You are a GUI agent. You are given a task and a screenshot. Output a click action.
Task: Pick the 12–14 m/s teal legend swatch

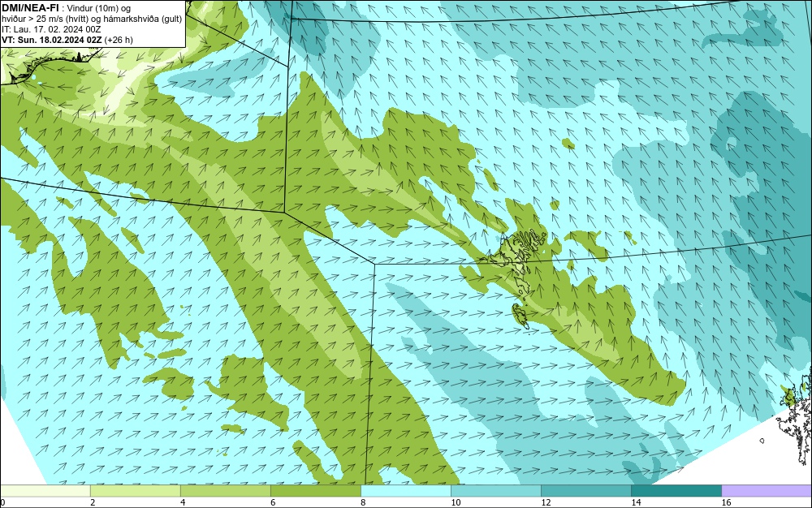coord(585,490)
